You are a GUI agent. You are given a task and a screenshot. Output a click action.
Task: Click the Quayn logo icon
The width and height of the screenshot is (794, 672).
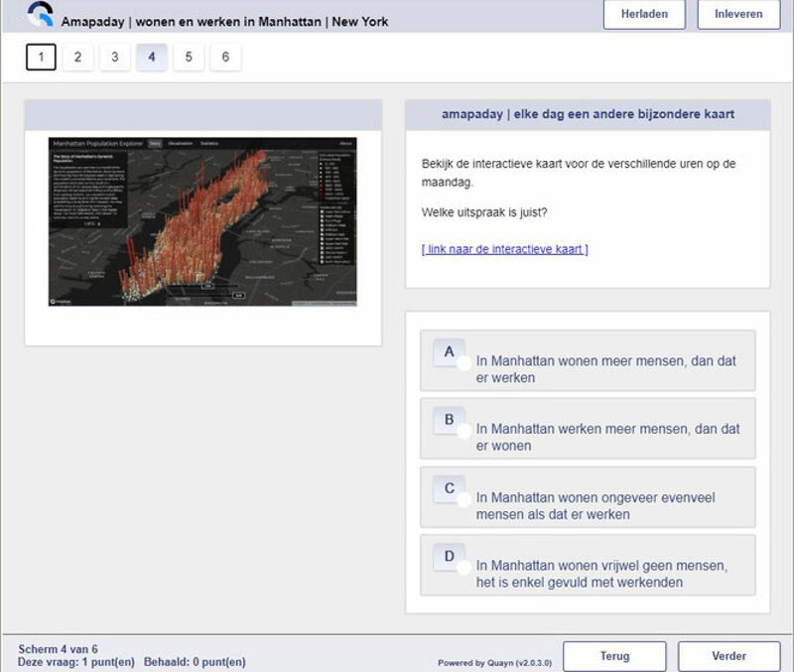click(x=40, y=15)
